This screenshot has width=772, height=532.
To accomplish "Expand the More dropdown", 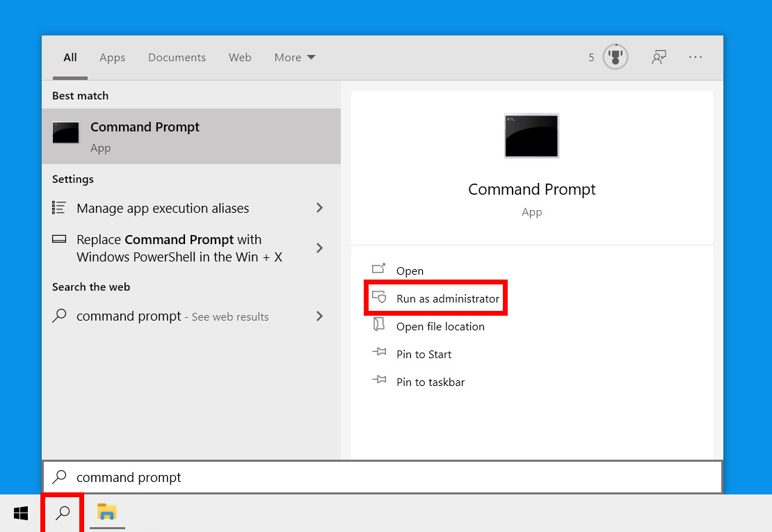I will (294, 58).
